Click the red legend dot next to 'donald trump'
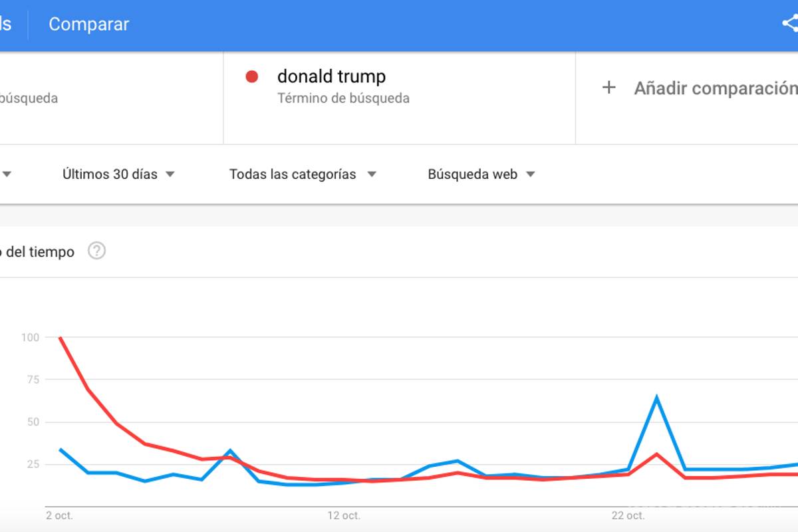The image size is (798, 532). point(251,76)
